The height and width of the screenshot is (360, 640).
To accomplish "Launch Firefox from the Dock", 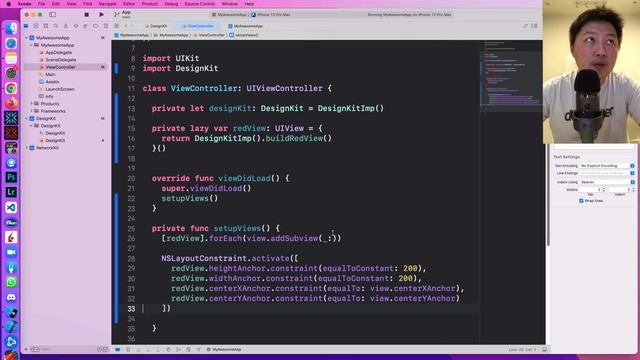I will click(x=11, y=103).
